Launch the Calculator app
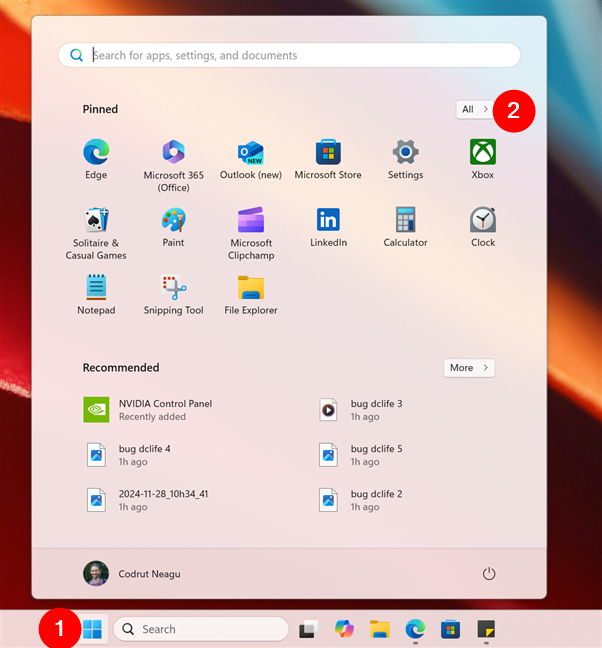 click(x=405, y=227)
